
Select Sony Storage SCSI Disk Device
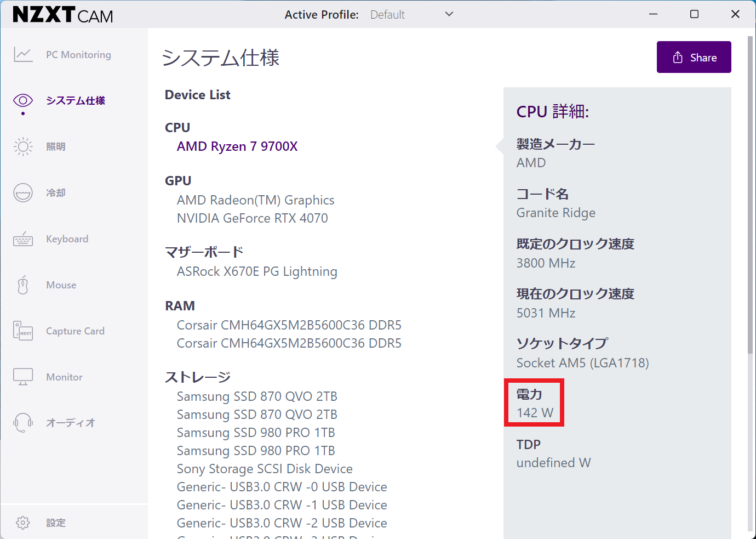(x=265, y=469)
